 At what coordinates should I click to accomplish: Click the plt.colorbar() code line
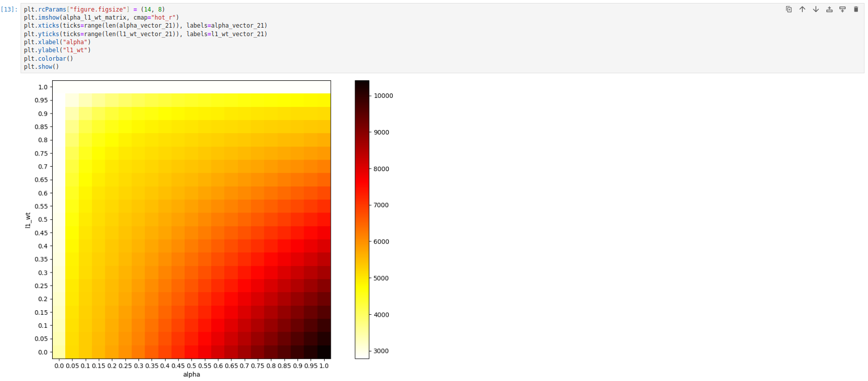[x=48, y=59]
